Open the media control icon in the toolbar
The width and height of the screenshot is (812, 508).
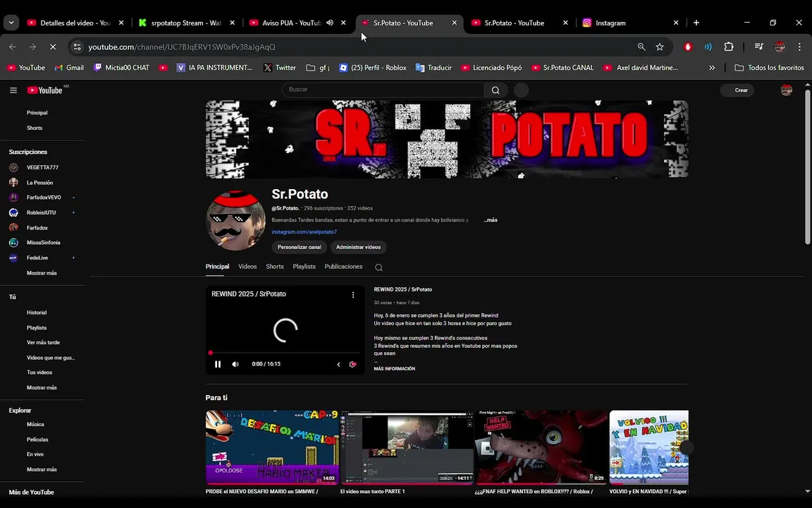[758, 47]
